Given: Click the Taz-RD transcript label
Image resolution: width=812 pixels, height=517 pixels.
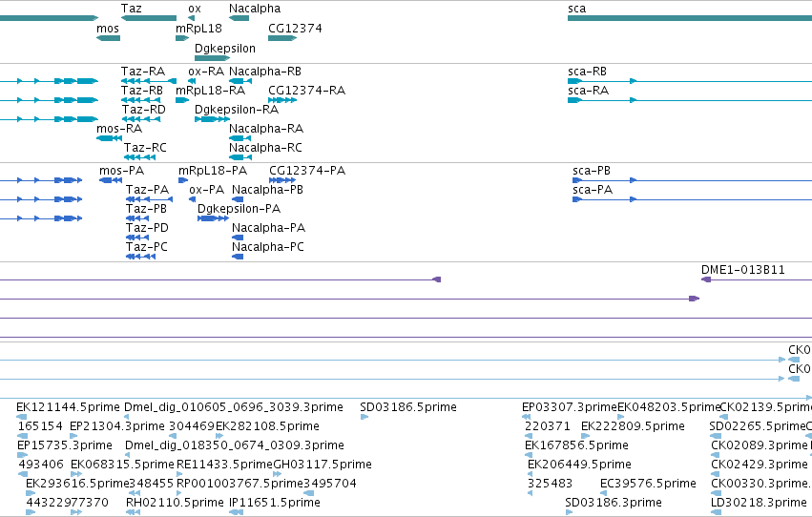Looking at the screenshot, I should (144, 110).
